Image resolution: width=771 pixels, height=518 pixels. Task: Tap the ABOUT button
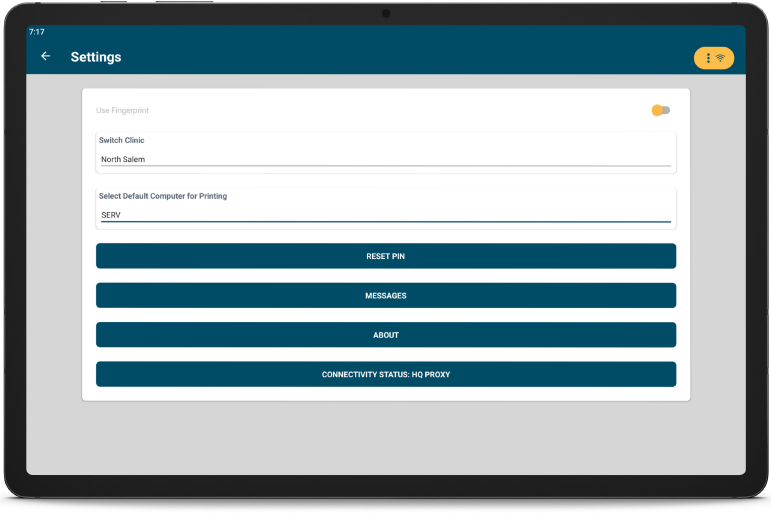point(385,335)
